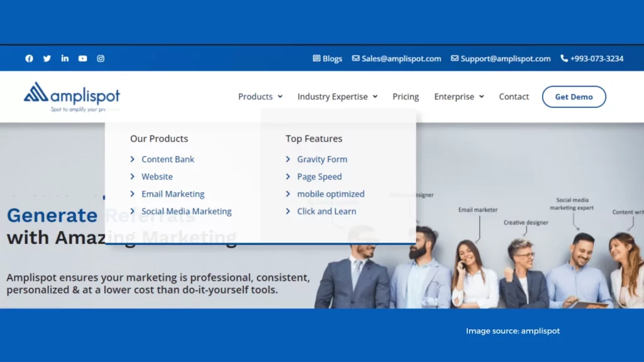Select mobile optimized feature link
Screen dimensions: 644x362
(331, 194)
